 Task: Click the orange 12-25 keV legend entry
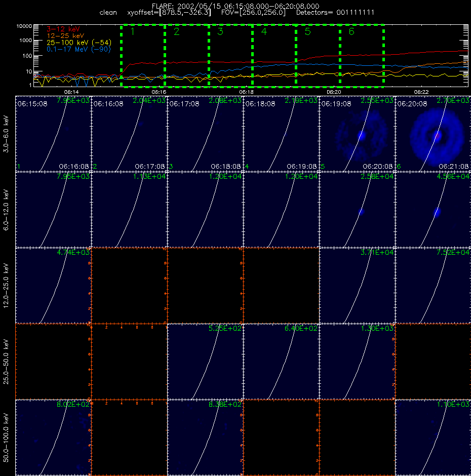[x=65, y=36]
